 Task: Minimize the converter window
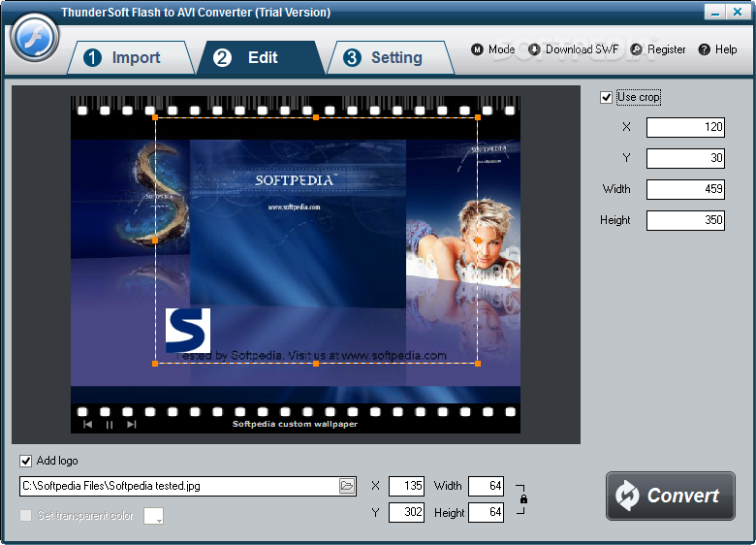pyautogui.click(x=714, y=12)
